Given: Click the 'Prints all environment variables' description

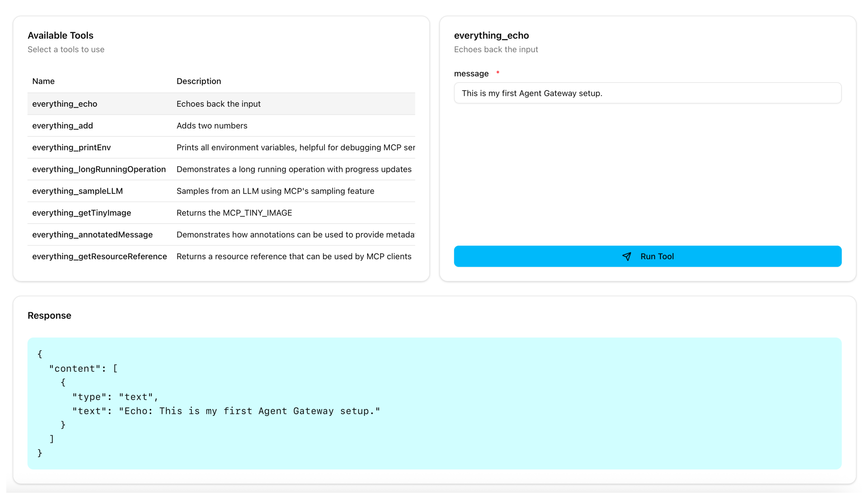Looking at the screenshot, I should coord(296,147).
